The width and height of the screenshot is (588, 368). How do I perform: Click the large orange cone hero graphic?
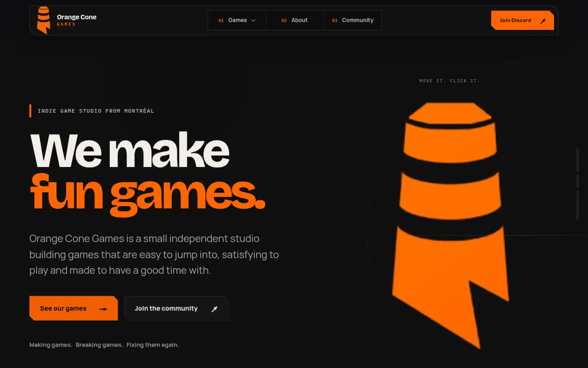(451, 225)
